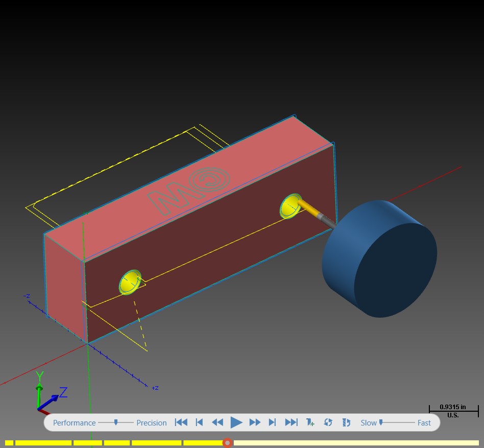The height and width of the screenshot is (448, 484).
Task: Click the 0.9315 in scale indicator
Action: coord(453,411)
